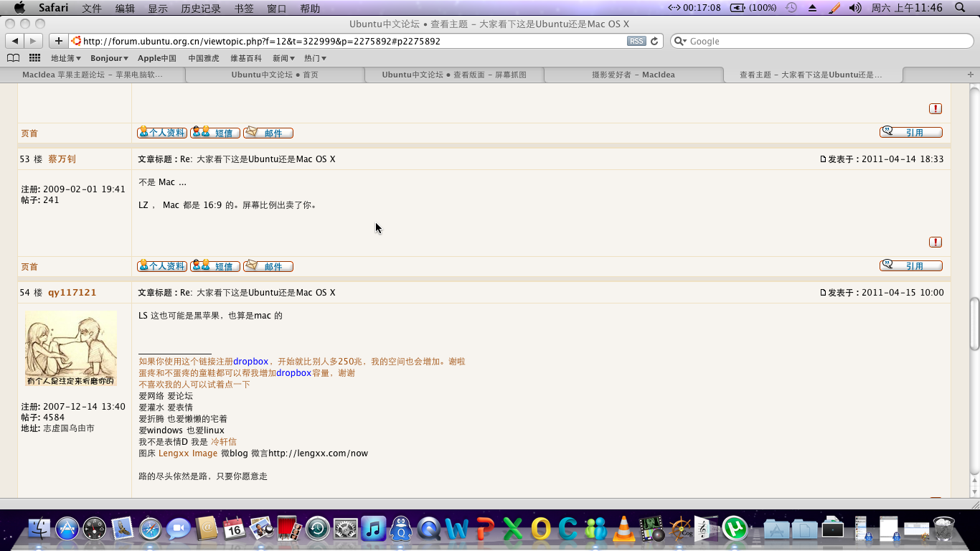Open the App Store from the Dock
This screenshot has width=980, height=551.
(67, 530)
